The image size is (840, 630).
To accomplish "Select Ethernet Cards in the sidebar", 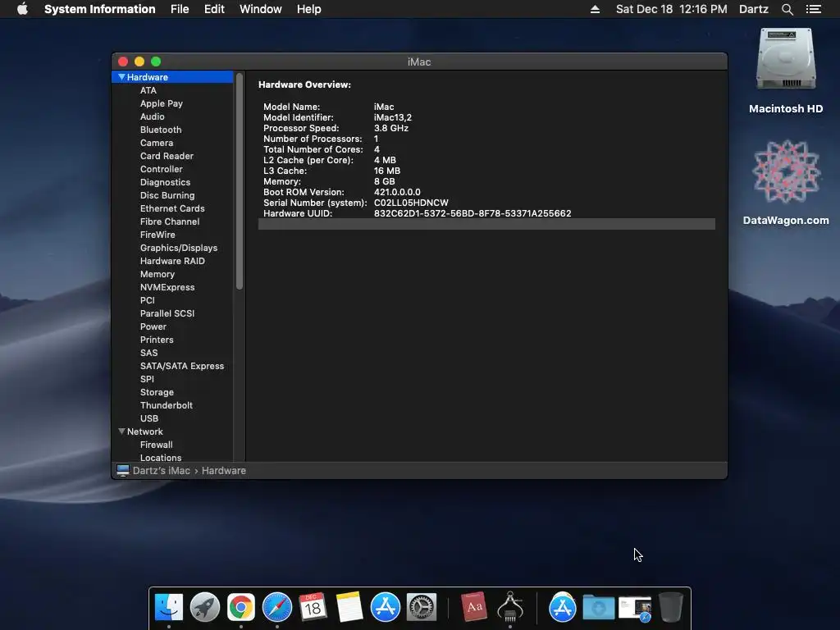I will point(172,208).
